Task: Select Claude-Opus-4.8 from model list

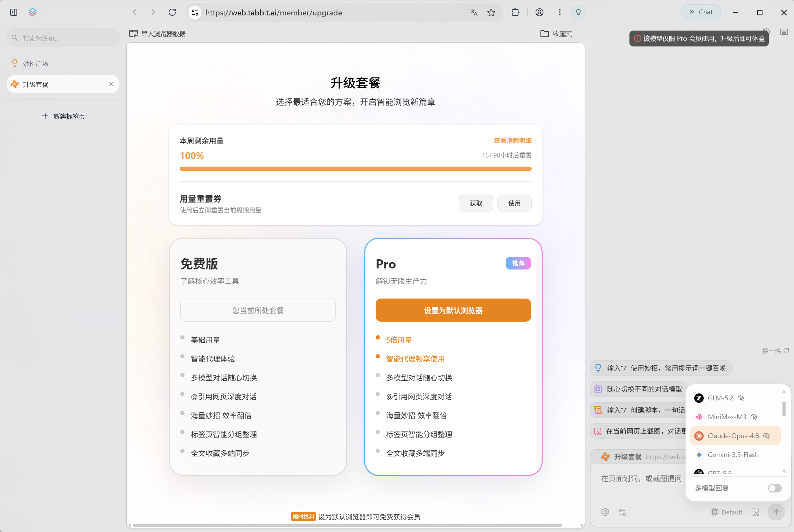Action: pos(736,436)
